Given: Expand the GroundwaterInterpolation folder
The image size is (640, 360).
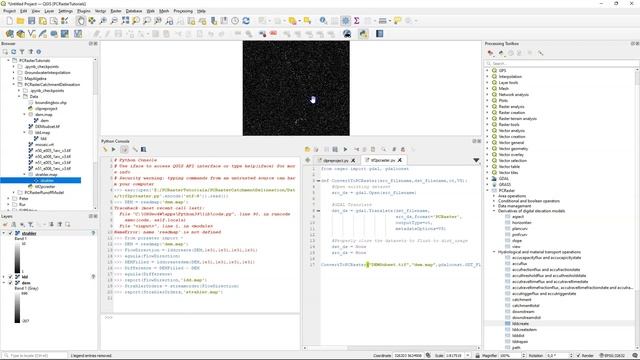Looking at the screenshot, I should pyautogui.click(x=14, y=73).
